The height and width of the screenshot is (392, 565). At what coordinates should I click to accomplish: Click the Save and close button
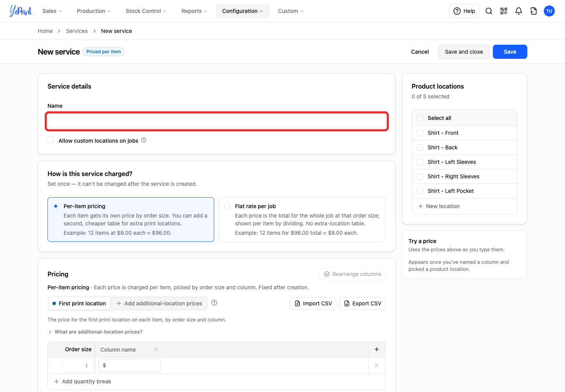[x=464, y=52]
